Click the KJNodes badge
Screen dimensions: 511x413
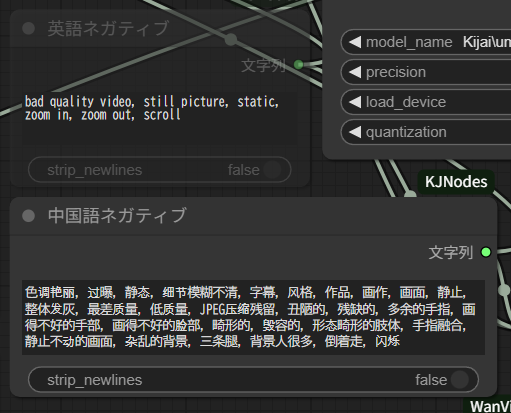[456, 182]
